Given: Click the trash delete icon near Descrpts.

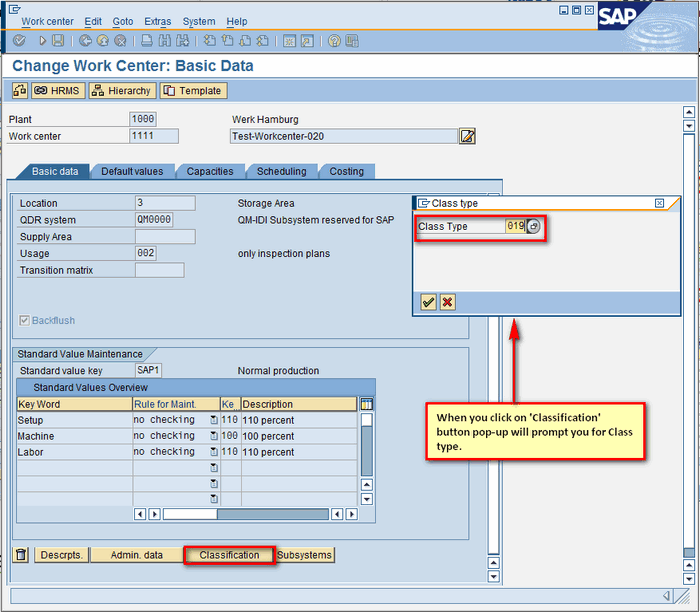Looking at the screenshot, I should click(x=21, y=555).
